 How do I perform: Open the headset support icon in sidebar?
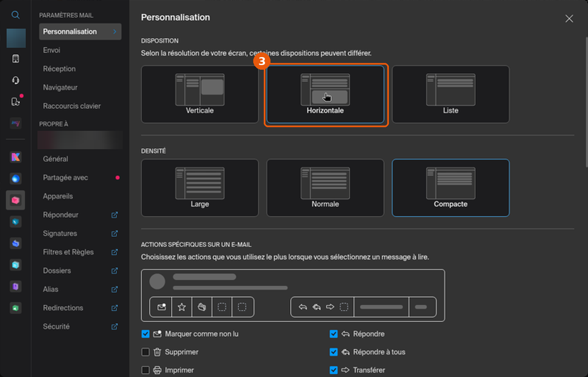coord(16,80)
